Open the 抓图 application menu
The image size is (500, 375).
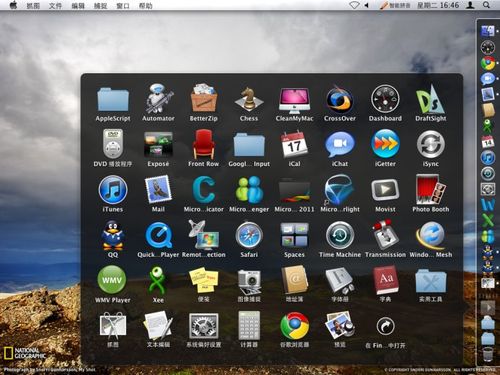click(33, 6)
